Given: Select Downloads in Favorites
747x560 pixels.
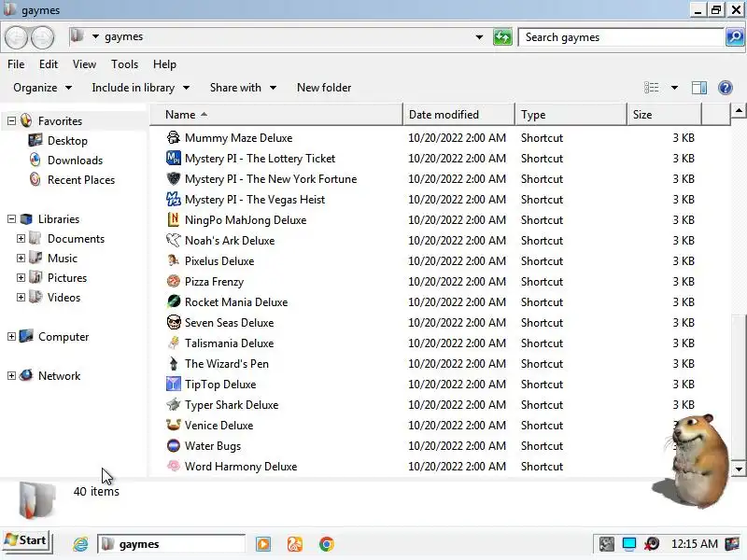Looking at the screenshot, I should coord(75,160).
